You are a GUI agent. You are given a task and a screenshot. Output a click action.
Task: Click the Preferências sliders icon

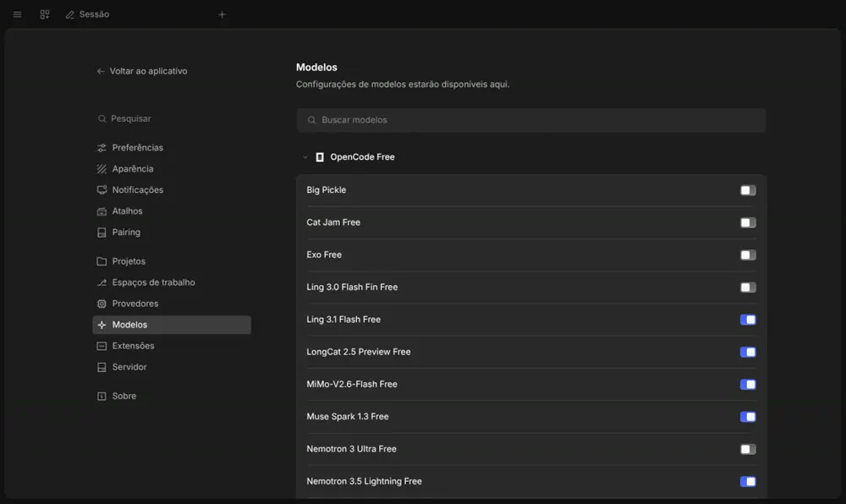[x=102, y=148]
